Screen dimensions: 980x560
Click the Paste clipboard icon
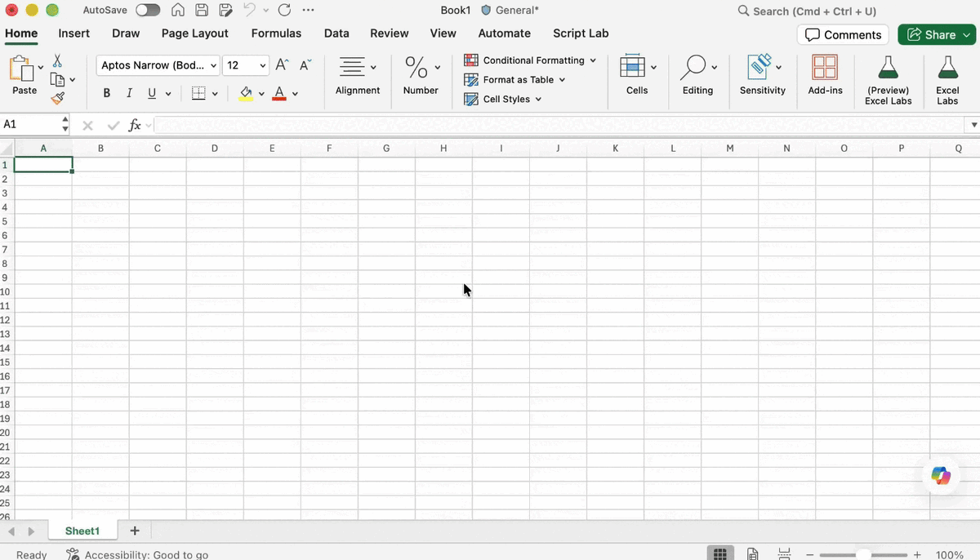coord(20,69)
